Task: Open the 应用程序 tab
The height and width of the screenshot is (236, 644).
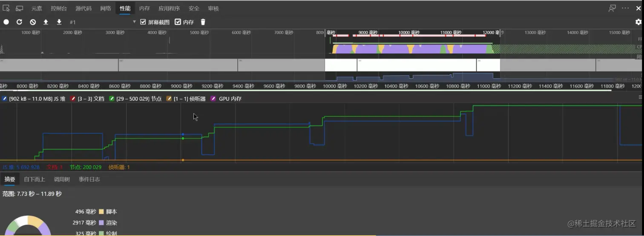Action: click(x=169, y=9)
